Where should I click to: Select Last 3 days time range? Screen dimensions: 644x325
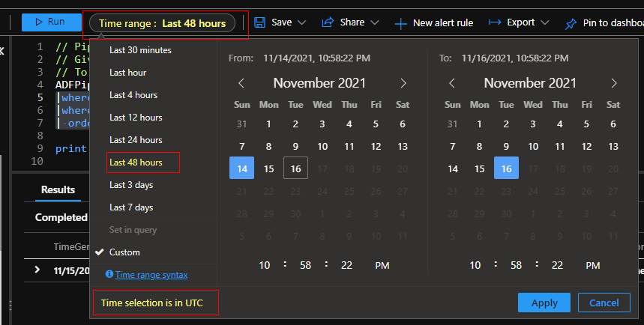tap(131, 185)
